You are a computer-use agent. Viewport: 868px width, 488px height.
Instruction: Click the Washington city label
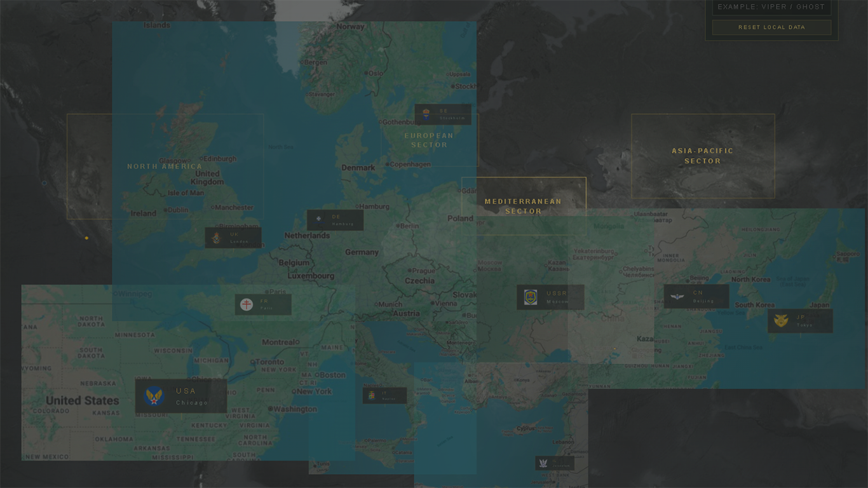(295, 409)
